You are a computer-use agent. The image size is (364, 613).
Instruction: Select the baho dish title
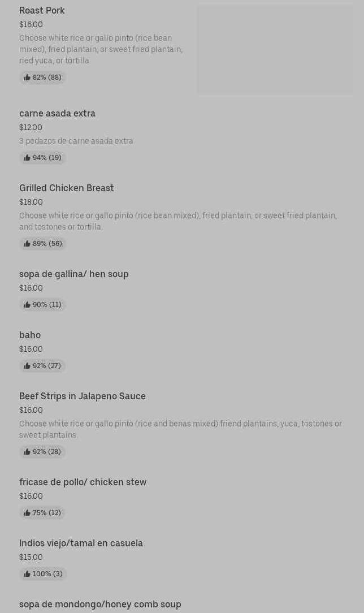point(30,335)
